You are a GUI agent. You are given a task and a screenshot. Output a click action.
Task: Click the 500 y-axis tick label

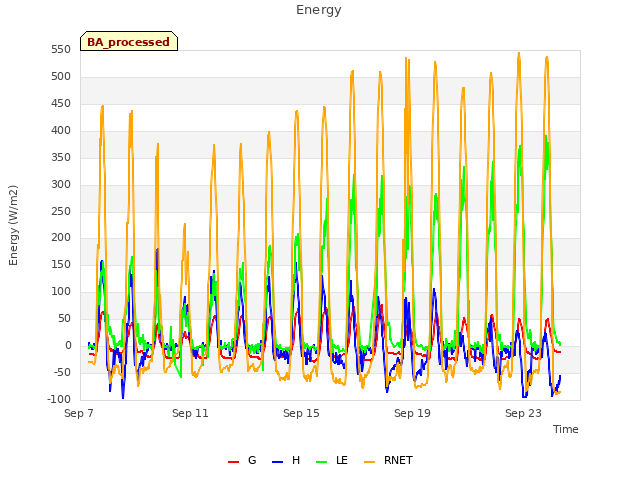(x=61, y=77)
